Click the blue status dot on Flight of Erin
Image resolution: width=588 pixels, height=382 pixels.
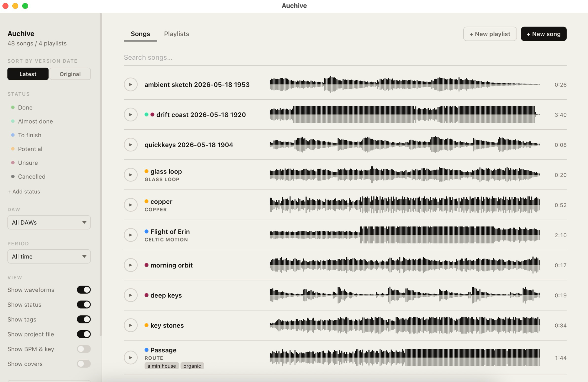coord(146,232)
